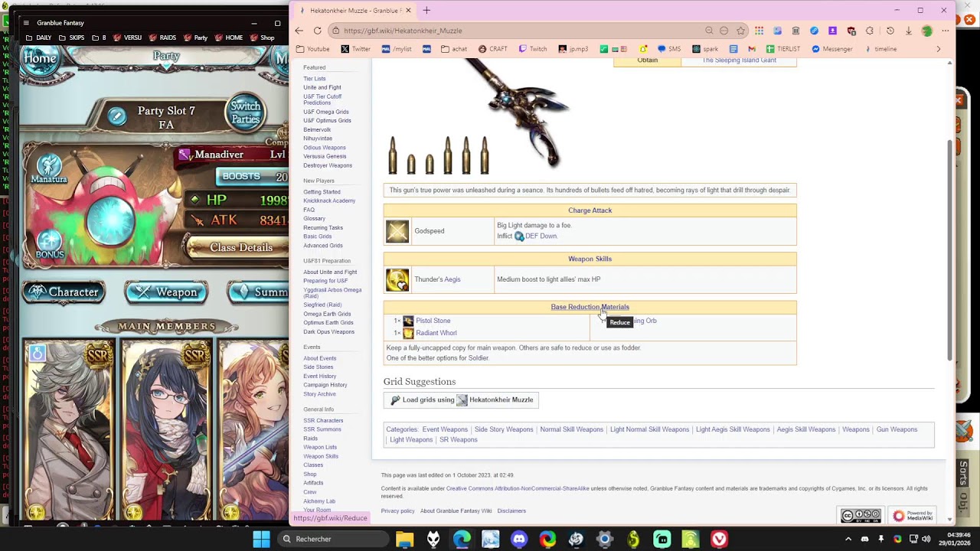Open the Messenger bookmark

point(831,49)
